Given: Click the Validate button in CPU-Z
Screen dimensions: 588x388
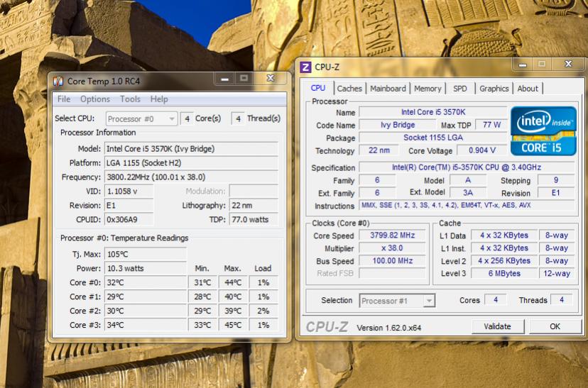Looking at the screenshot, I should (497, 326).
